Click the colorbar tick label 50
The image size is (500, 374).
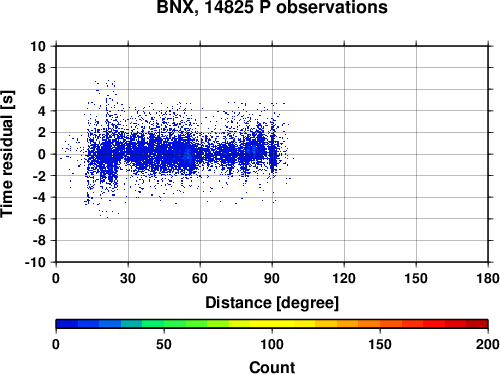click(x=164, y=344)
